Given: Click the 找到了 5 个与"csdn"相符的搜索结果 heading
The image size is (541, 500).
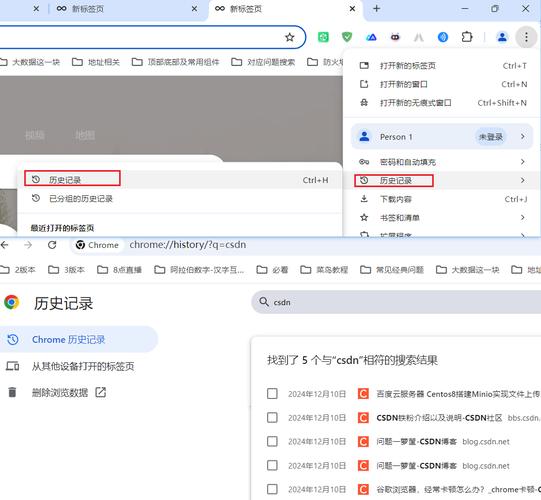Looking at the screenshot, I should click(352, 360).
